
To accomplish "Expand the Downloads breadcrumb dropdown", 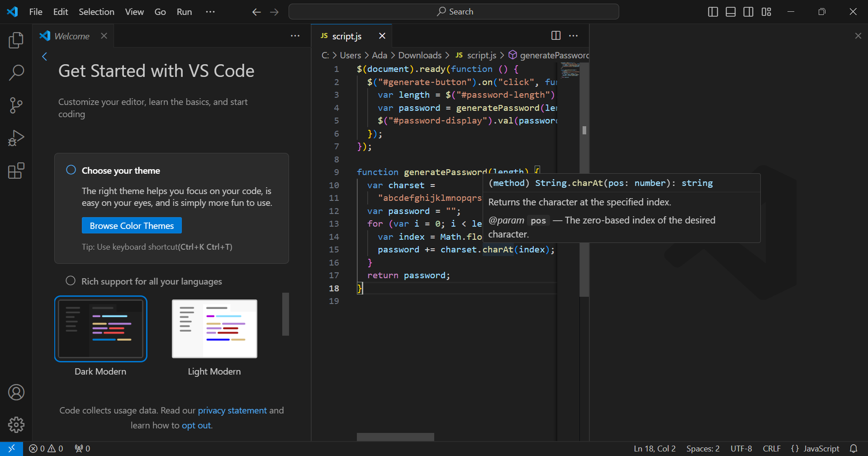I will point(420,55).
